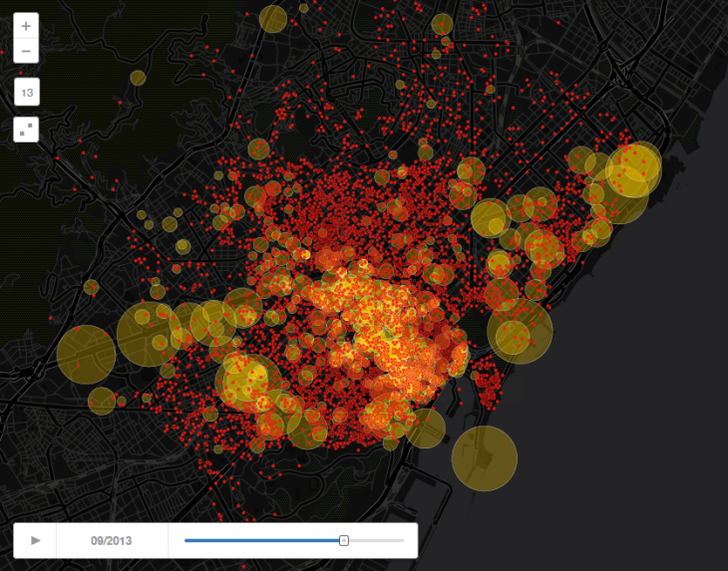This screenshot has width=728, height=571.
Task: Click the filled blue part of the timeline track
Action: [259, 540]
